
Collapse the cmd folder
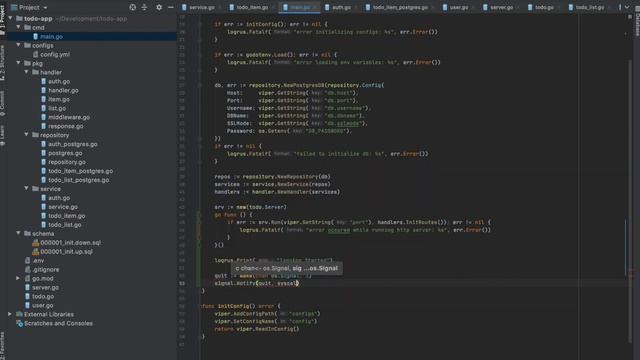[18, 27]
